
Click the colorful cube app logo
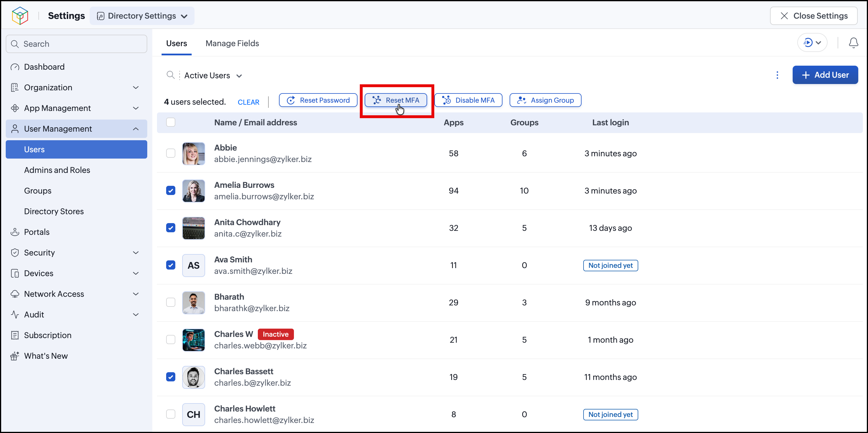(x=20, y=15)
